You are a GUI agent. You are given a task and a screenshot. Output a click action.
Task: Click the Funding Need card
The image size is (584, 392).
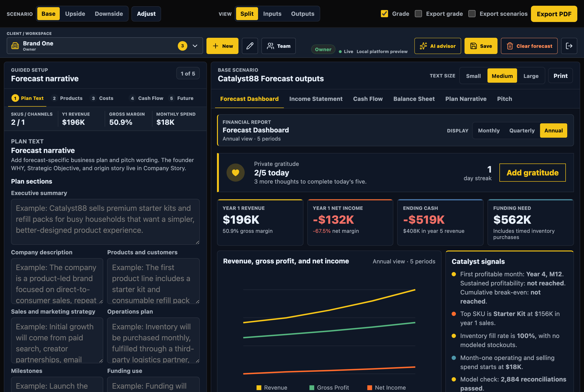click(530, 222)
